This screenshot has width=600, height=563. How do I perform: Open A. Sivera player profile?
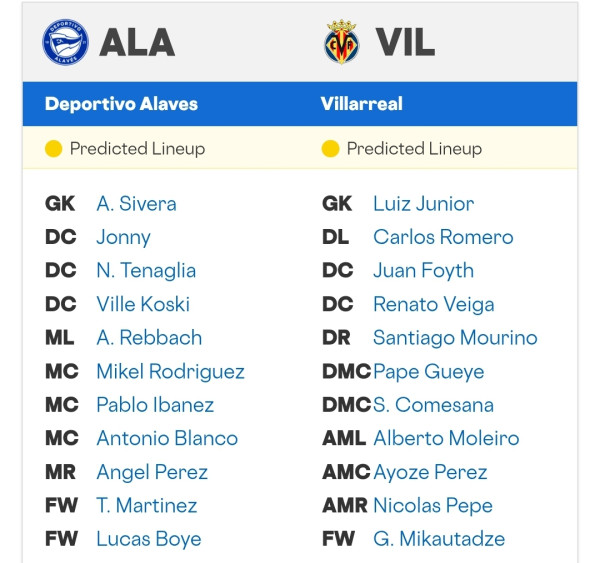(x=137, y=203)
